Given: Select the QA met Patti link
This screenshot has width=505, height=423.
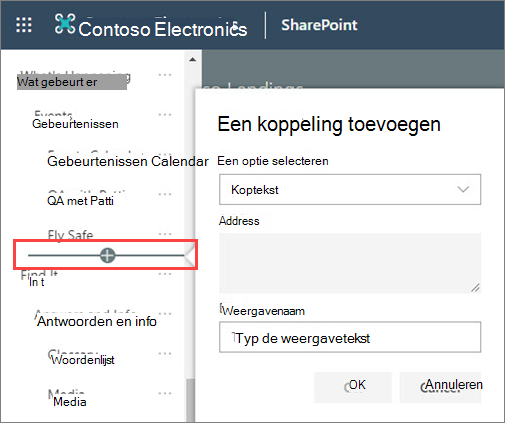Looking at the screenshot, I should click(80, 201).
